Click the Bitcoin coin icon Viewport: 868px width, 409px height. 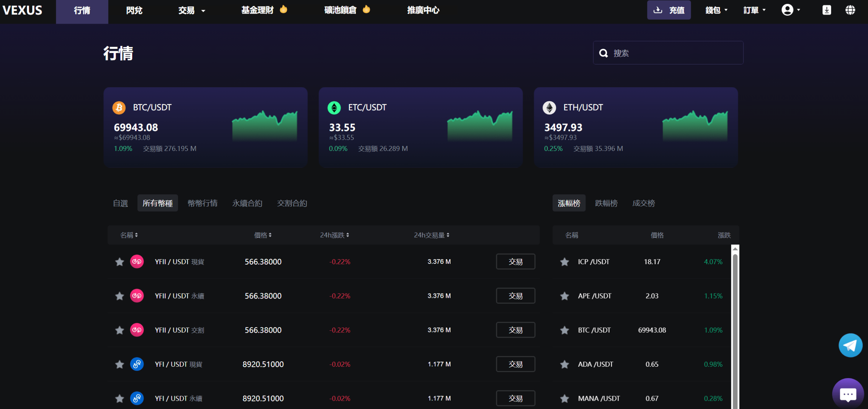(x=119, y=107)
